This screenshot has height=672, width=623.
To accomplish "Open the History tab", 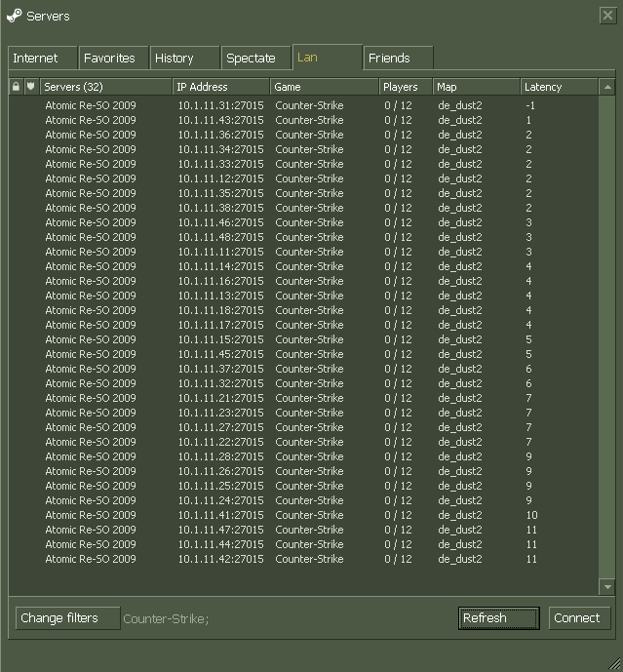I will coord(184,58).
